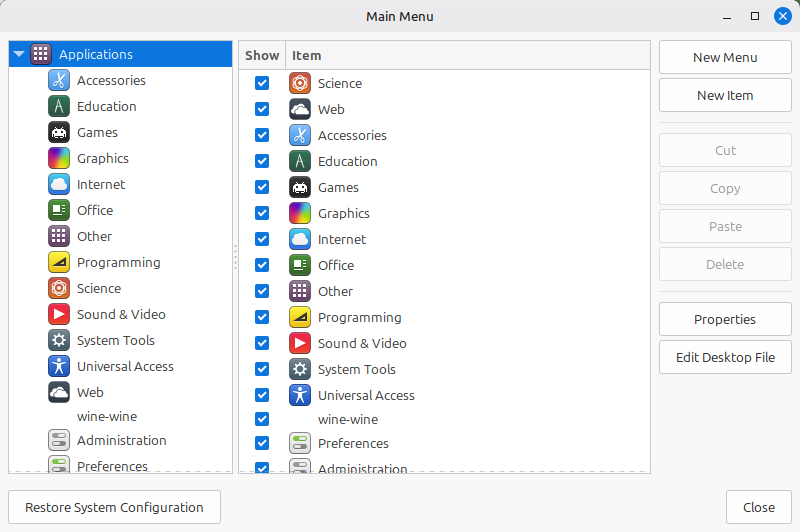Image resolution: width=800 pixels, height=532 pixels.
Task: Click the Accessories icon in the Item list
Action: (x=300, y=135)
